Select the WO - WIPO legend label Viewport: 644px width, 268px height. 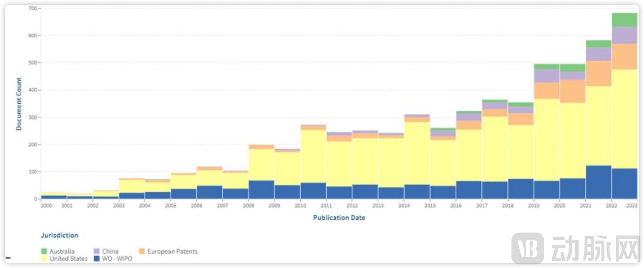[117, 258]
